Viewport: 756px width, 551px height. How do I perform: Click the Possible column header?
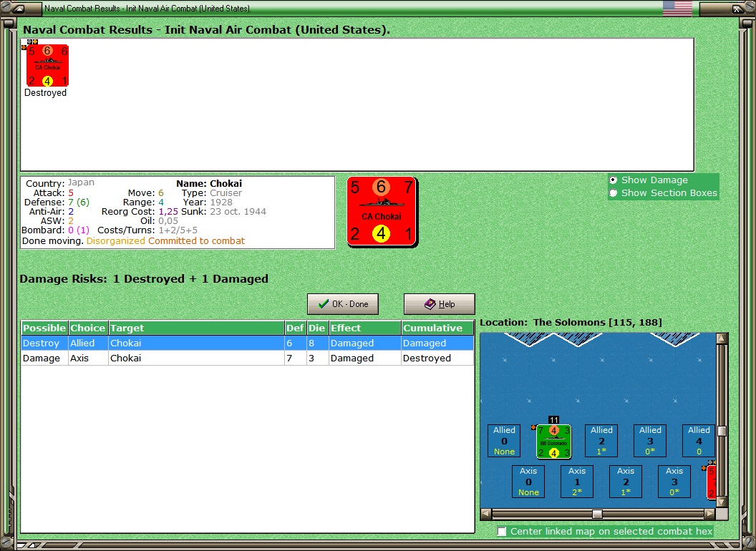point(44,328)
